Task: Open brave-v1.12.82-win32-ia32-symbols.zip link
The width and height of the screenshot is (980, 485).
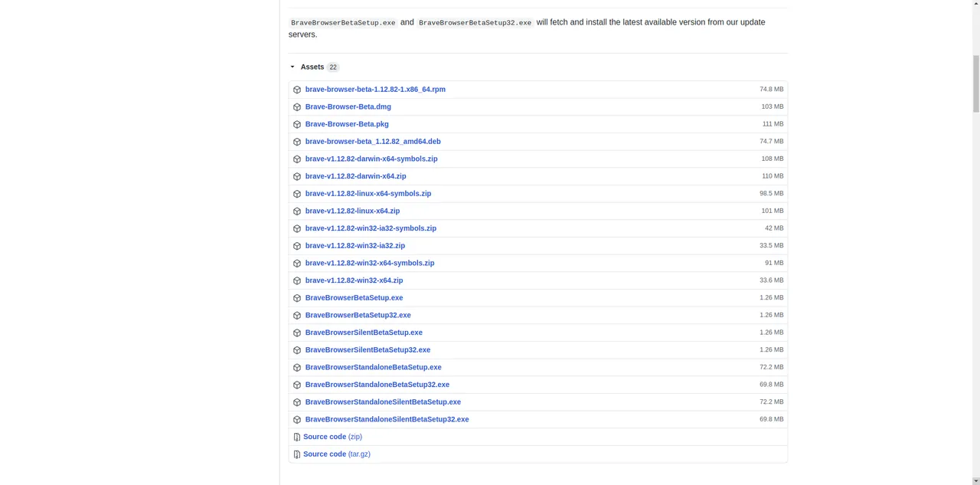Action: point(371,228)
